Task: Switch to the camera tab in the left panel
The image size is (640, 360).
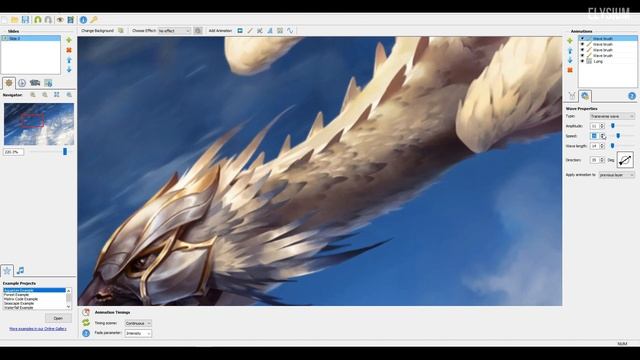Action: tap(35, 83)
